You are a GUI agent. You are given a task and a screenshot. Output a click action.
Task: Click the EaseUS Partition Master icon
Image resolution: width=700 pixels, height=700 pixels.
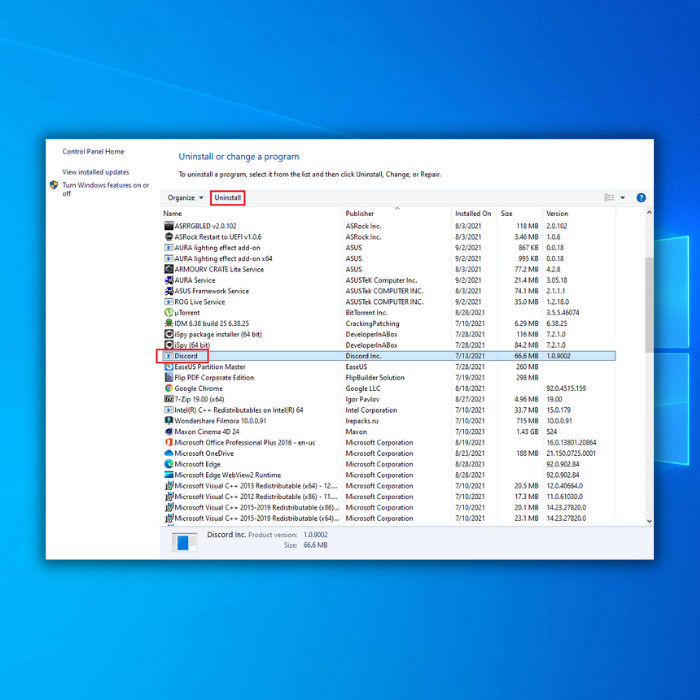[168, 367]
